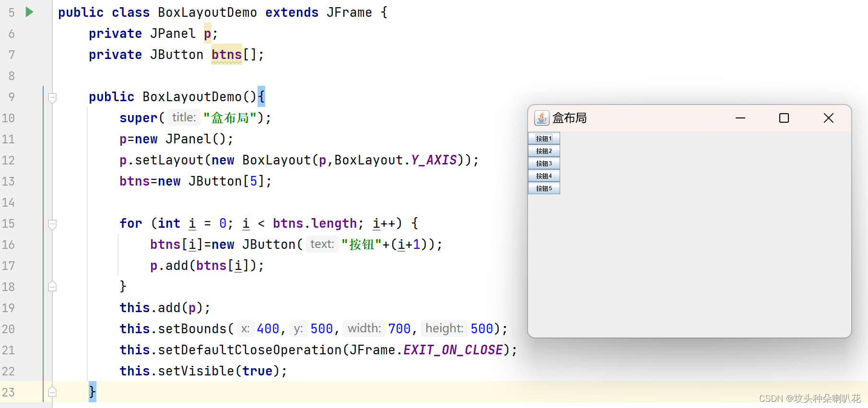868x408 pixels.
Task: Click the fold end marker on line 23
Action: tap(52, 392)
